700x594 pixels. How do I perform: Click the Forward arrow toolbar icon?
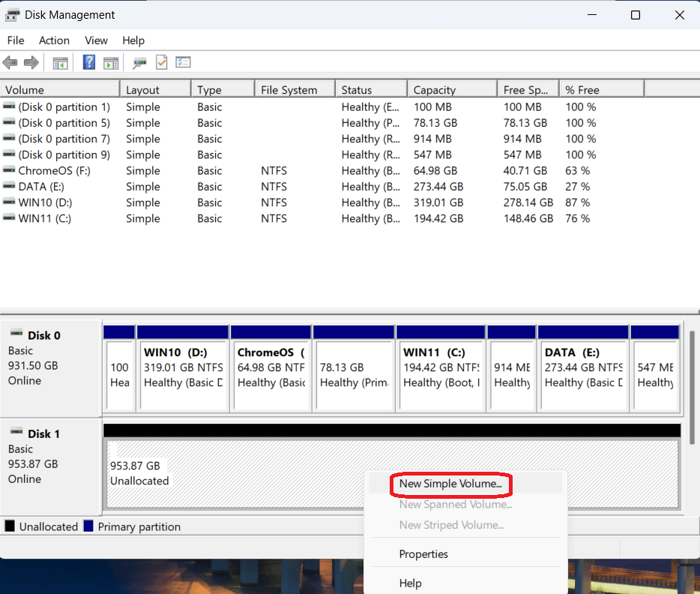pyautogui.click(x=31, y=63)
